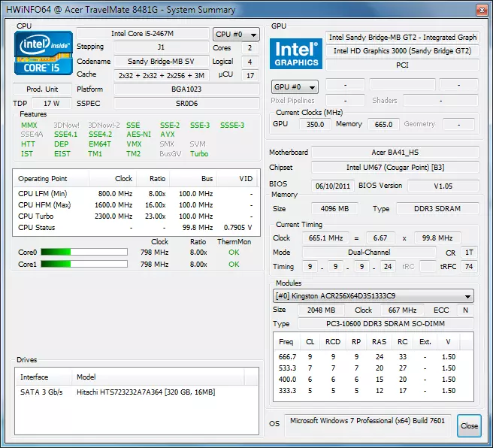The height and width of the screenshot is (448, 493).
Task: Select the 333.3 frequency timing row
Action: point(374,390)
